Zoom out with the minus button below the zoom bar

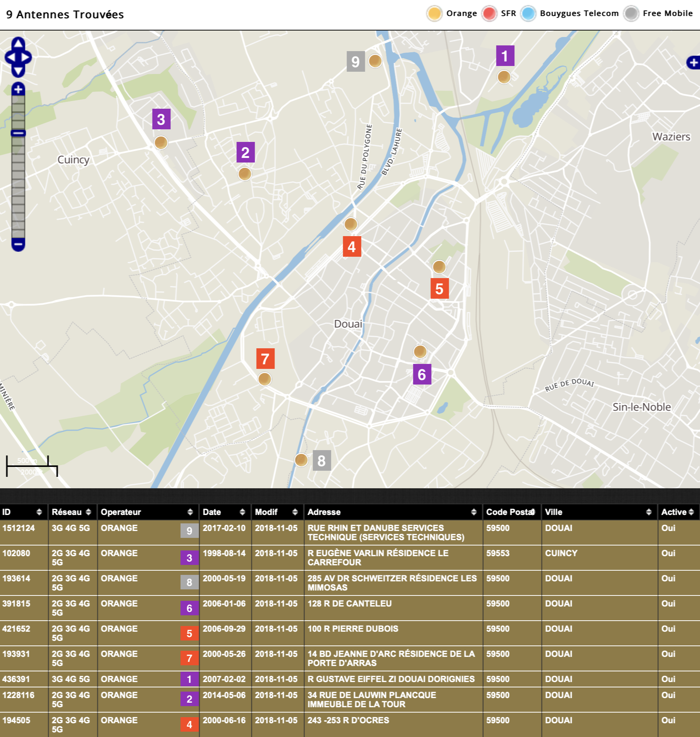click(18, 244)
